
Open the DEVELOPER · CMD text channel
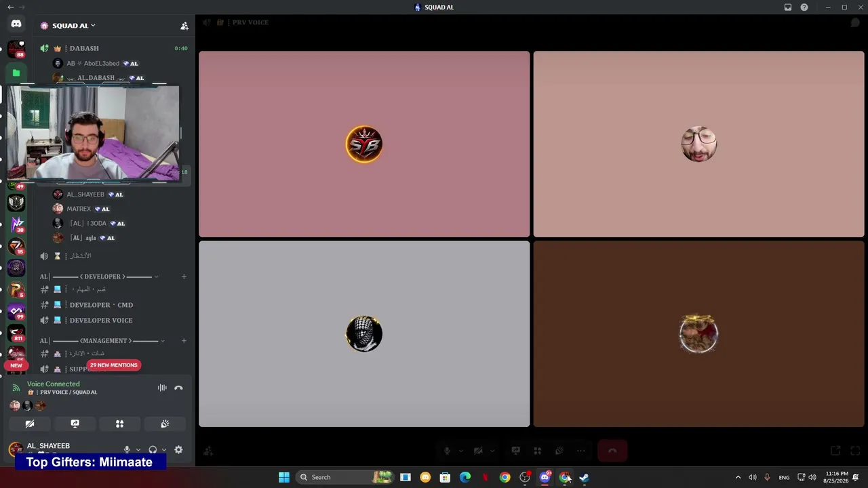[x=114, y=305]
